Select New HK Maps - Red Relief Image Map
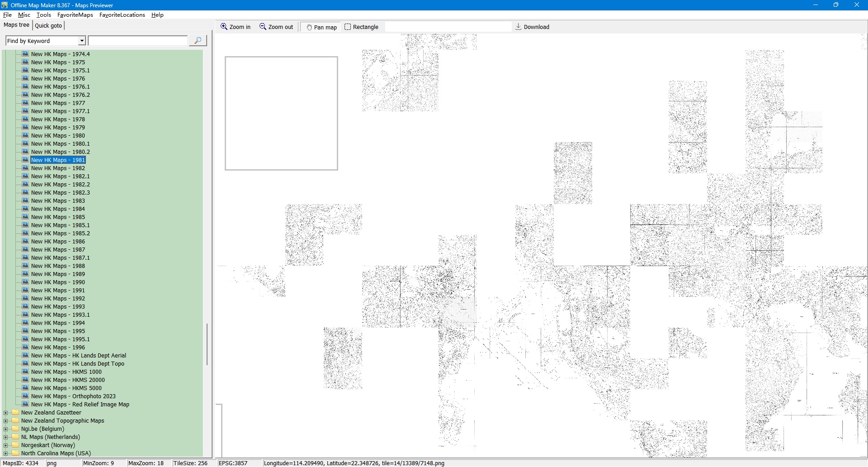The image size is (868, 467). pyautogui.click(x=80, y=405)
